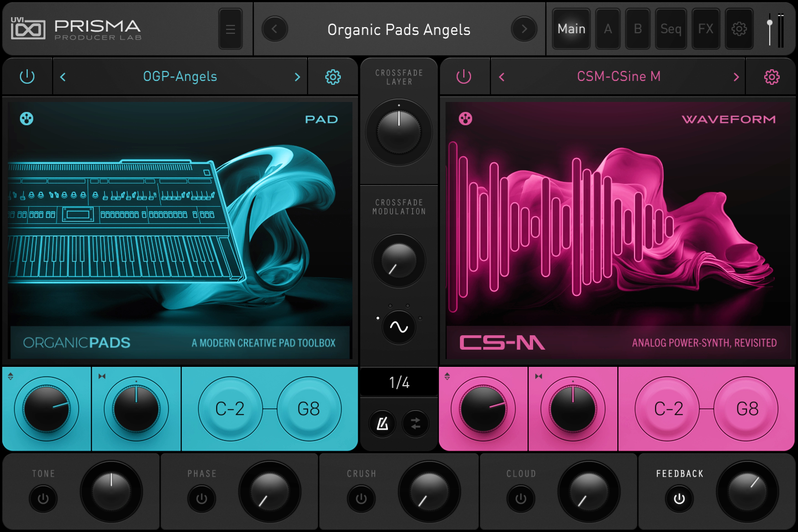Adjust the cyan layer pan knob
The height and width of the screenshot is (532, 798).
click(x=136, y=409)
